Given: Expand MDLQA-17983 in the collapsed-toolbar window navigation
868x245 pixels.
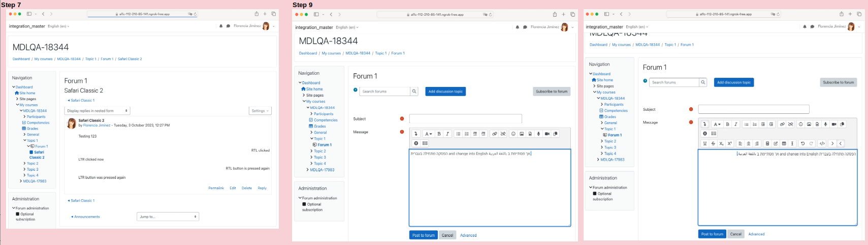Looking at the screenshot, I should [308, 170].
